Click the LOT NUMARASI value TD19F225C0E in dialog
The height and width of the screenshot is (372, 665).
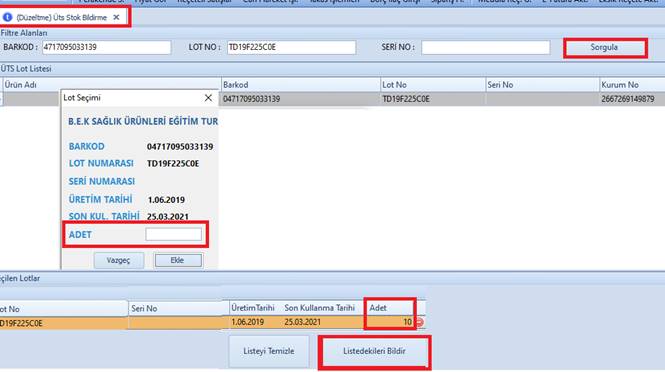coord(173,164)
